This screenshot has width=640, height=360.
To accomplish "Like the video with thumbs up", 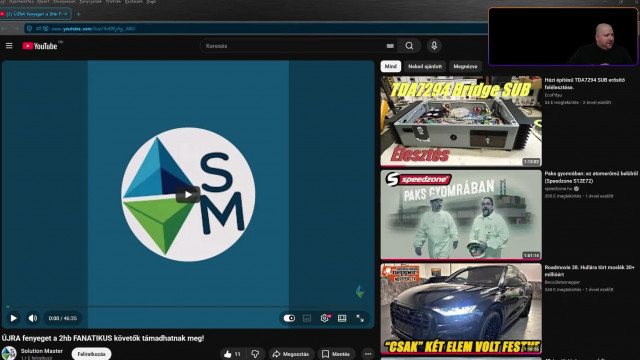I will tap(233, 354).
